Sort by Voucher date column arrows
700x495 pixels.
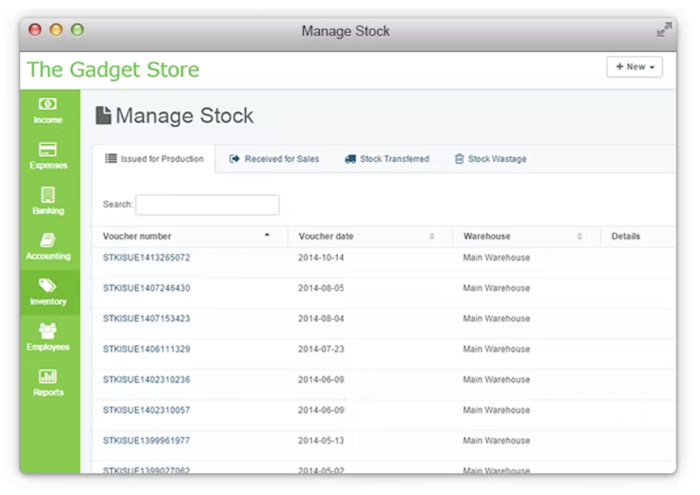coord(432,236)
